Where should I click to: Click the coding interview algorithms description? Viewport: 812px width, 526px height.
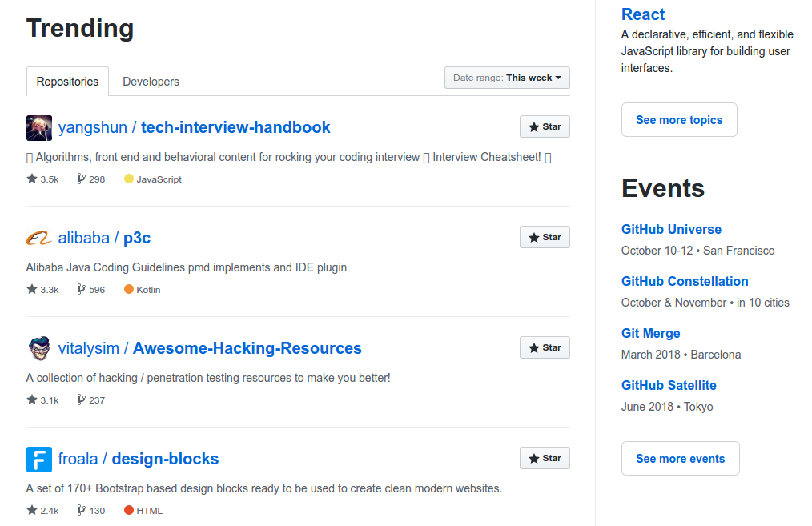288,158
